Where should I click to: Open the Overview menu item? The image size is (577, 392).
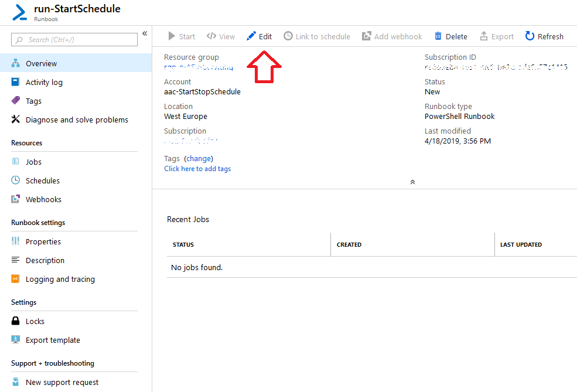pyautogui.click(x=76, y=63)
